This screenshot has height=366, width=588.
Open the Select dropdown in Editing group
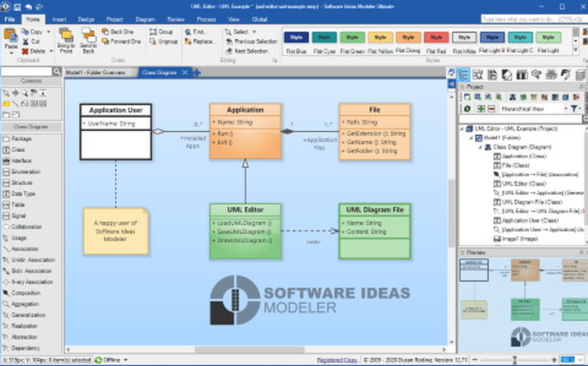[x=254, y=32]
